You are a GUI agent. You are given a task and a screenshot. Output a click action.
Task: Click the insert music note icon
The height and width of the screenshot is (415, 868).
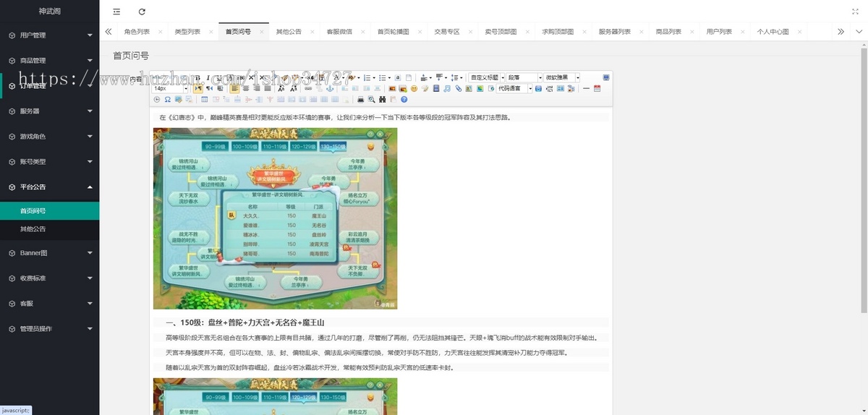447,88
